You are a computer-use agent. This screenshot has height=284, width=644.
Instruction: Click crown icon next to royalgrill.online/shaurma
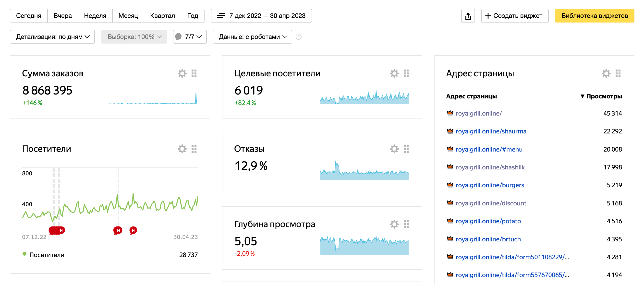450,131
